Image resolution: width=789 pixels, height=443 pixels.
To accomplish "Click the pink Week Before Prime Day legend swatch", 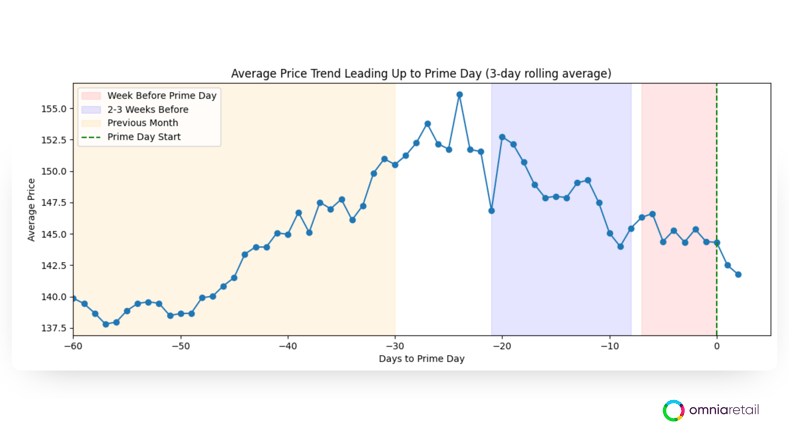I will pyautogui.click(x=90, y=96).
